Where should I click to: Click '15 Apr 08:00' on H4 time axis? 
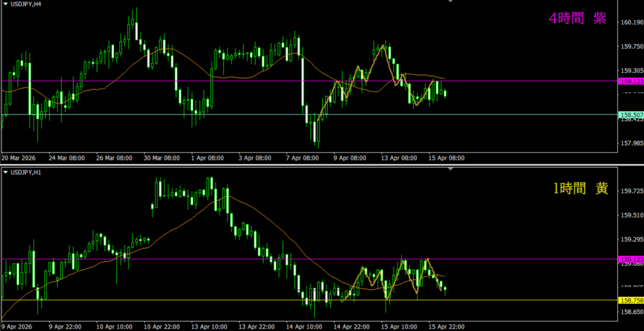pyautogui.click(x=446, y=158)
